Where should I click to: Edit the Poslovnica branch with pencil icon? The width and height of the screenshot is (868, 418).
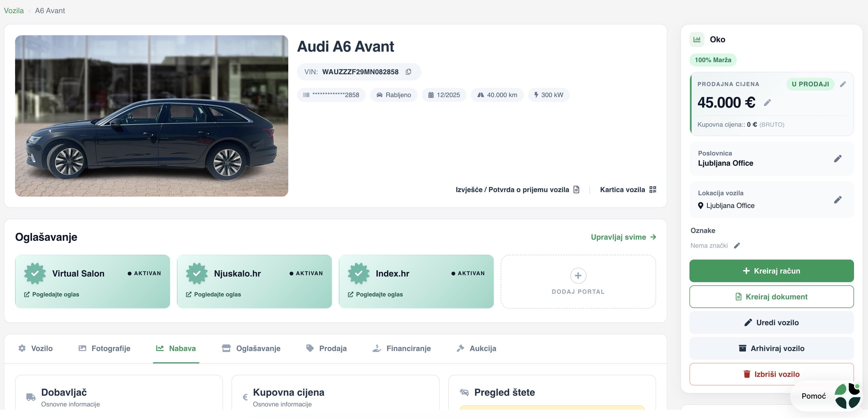click(x=838, y=158)
